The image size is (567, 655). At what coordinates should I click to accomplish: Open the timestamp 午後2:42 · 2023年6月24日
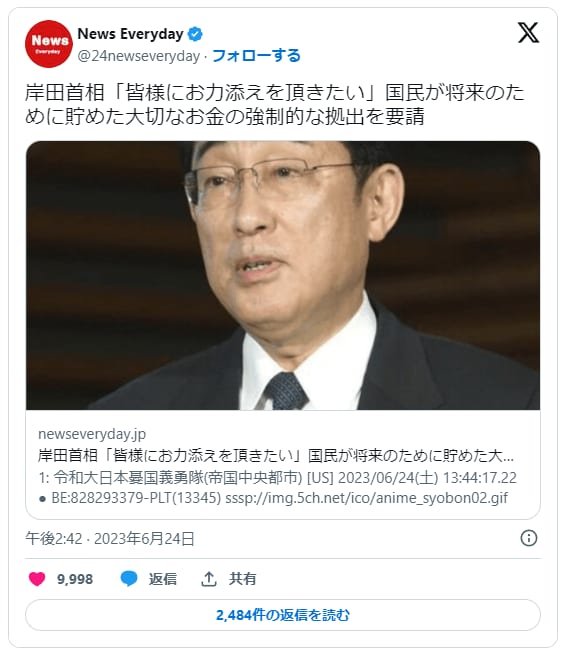click(x=110, y=538)
